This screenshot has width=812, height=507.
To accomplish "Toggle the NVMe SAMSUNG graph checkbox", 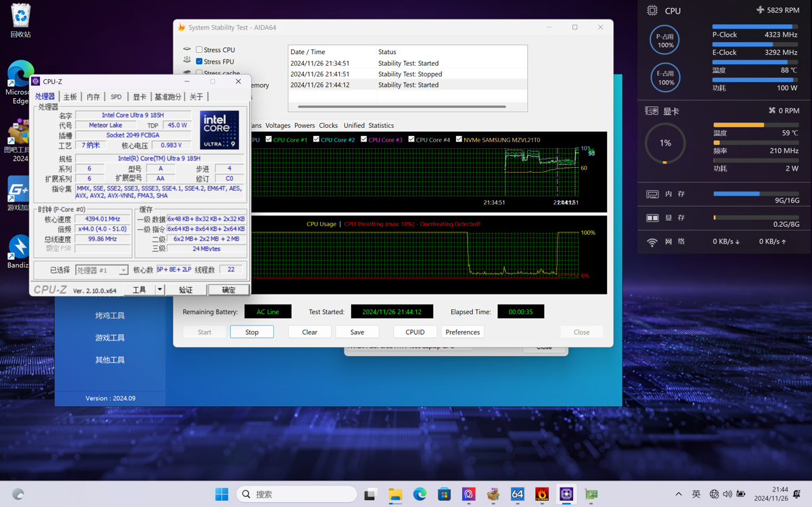I will 459,139.
